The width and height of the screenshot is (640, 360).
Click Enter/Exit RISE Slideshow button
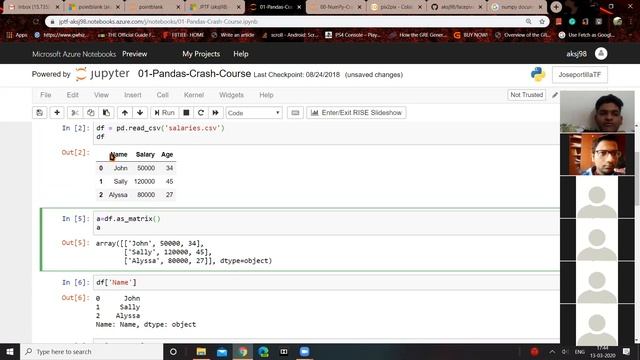pyautogui.click(x=356, y=113)
